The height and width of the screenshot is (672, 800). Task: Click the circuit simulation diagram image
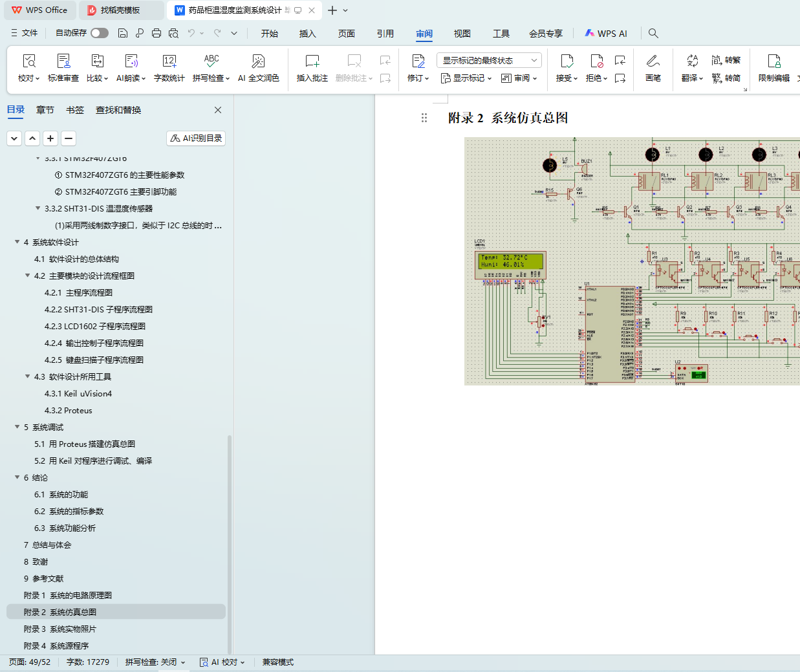click(x=631, y=261)
